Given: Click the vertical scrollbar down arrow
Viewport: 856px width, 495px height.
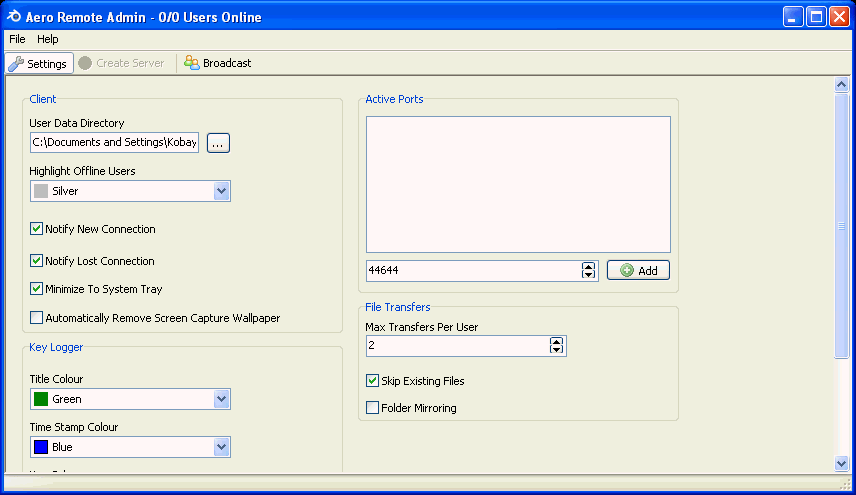Looking at the screenshot, I should pos(841,463).
